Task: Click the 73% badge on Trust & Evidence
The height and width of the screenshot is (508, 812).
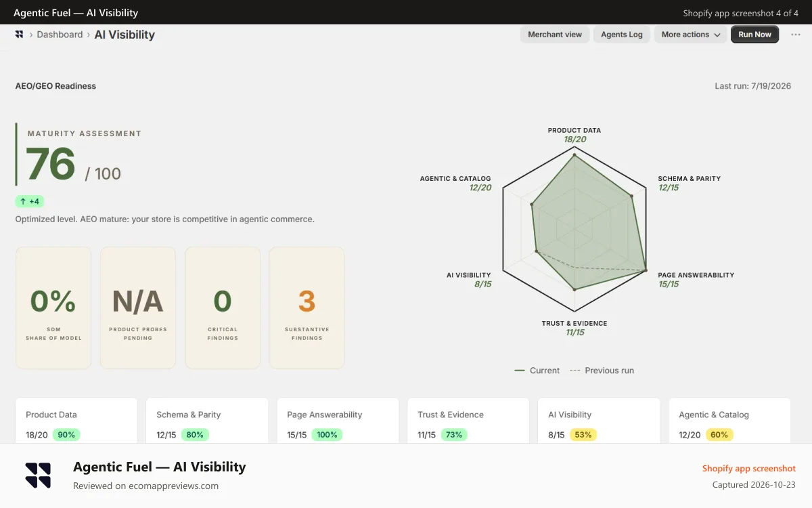Action: pos(455,435)
